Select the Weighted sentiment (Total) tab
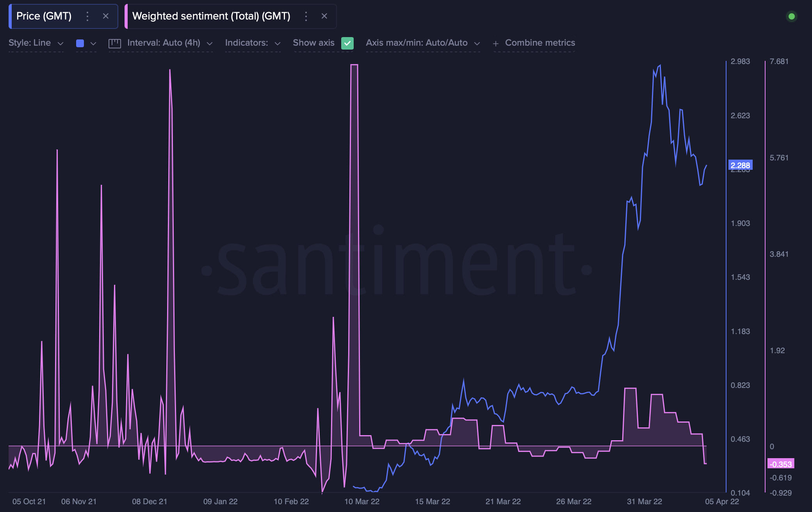Screen dimensions: 812x512 tap(211, 16)
